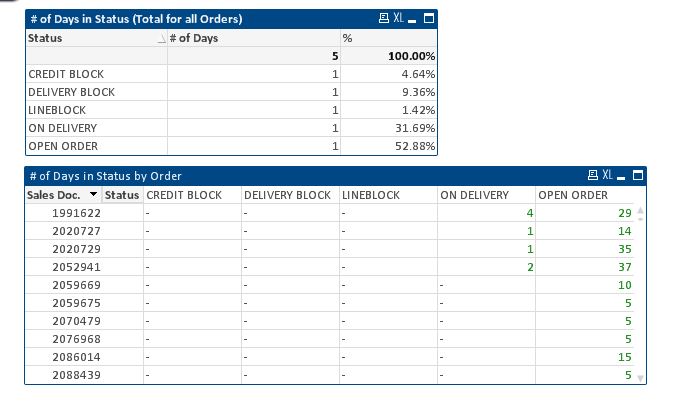The image size is (685, 419).
Task: Open the Sales Doc. dropdown arrow
Action: coord(93,195)
